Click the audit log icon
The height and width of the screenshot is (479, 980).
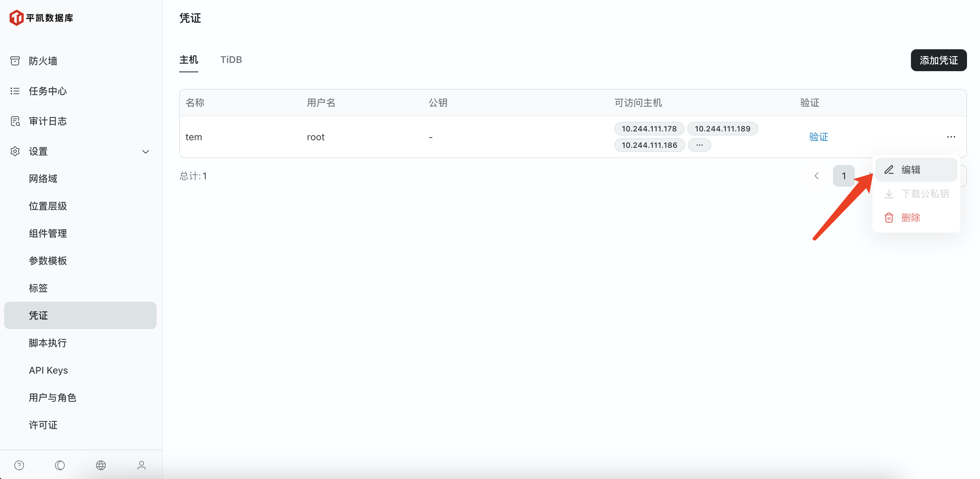[15, 121]
